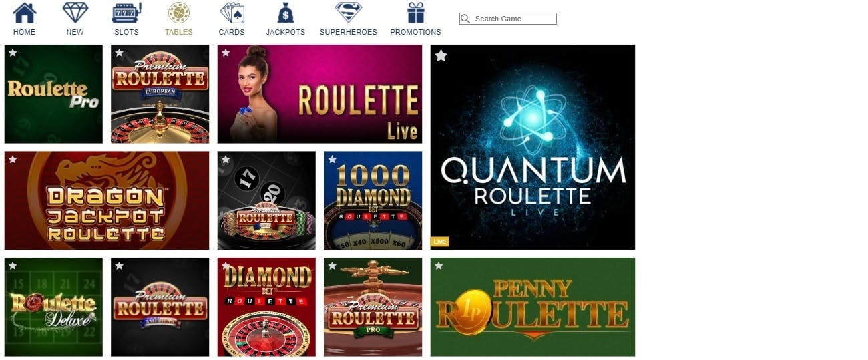Toggle the favorite star on Quantum Roulette
Image resolution: width=868 pixels, height=360 pixels.
pos(441,55)
